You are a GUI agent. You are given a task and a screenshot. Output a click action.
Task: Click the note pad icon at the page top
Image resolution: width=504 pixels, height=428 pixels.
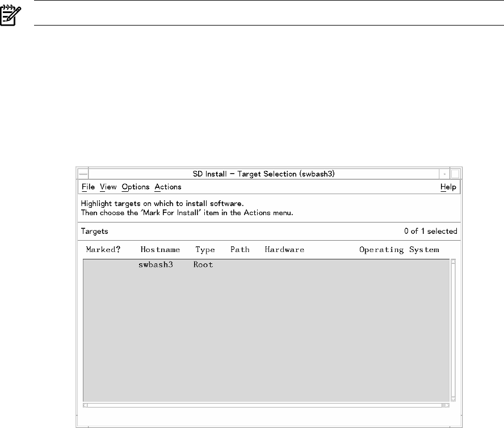click(x=10, y=15)
